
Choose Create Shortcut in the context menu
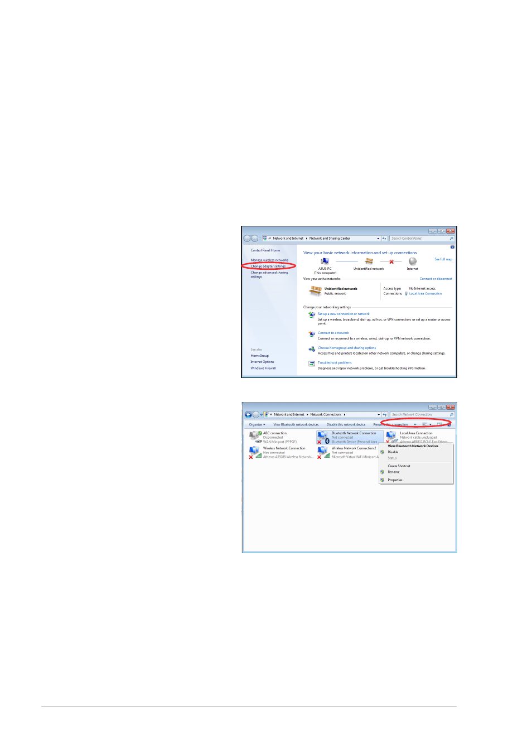tap(399, 466)
